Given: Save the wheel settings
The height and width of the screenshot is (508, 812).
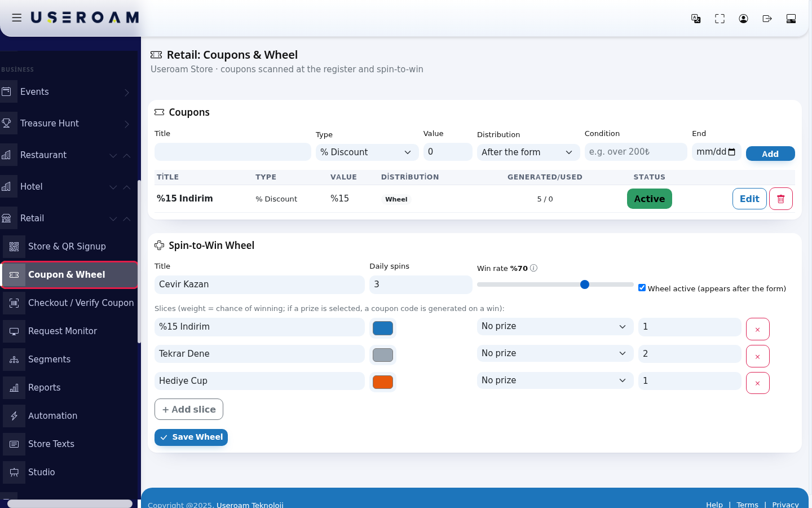Looking at the screenshot, I should pos(191,437).
